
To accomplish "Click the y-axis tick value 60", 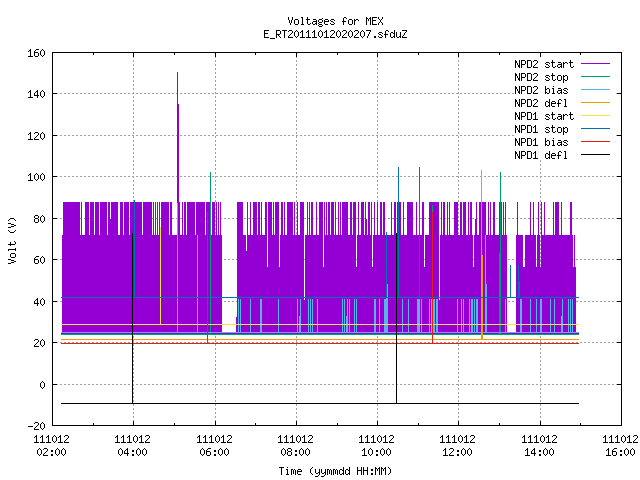I will (39, 260).
